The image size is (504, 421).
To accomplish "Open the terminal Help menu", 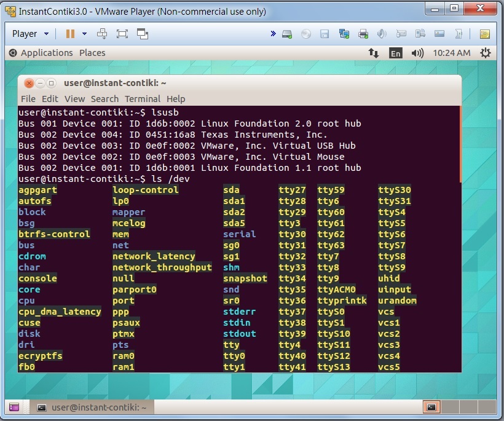I will [176, 99].
